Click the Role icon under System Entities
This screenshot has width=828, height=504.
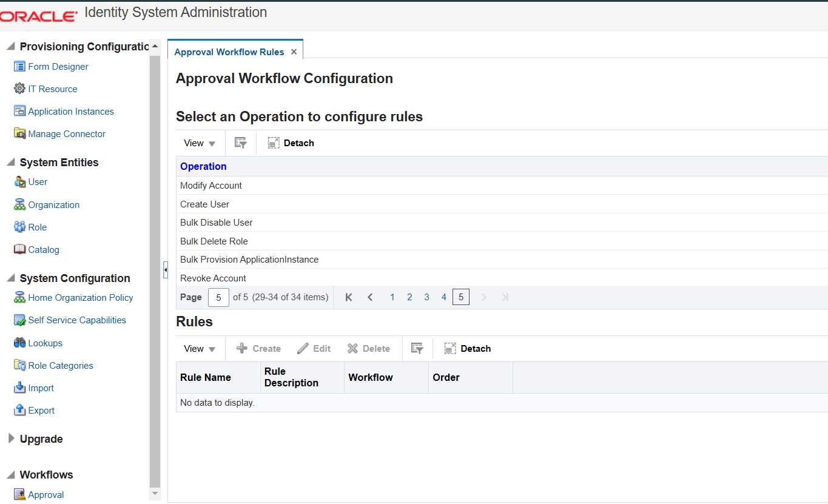[19, 227]
